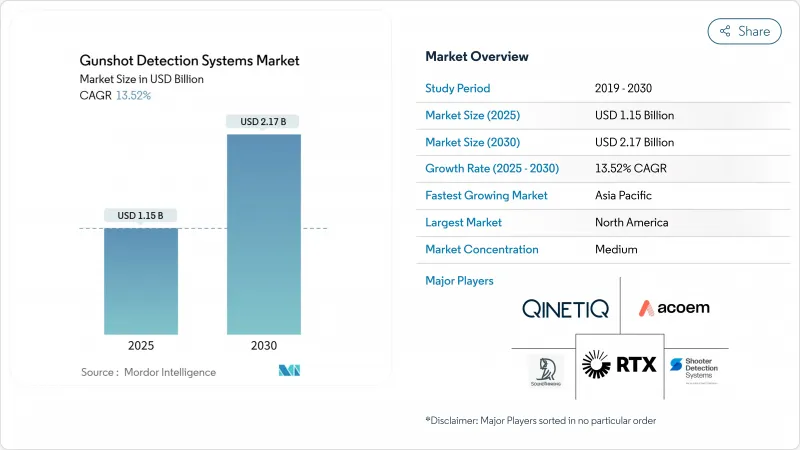The height and width of the screenshot is (450, 800).
Task: Click the USD 1.15 B bar label
Action: click(141, 215)
